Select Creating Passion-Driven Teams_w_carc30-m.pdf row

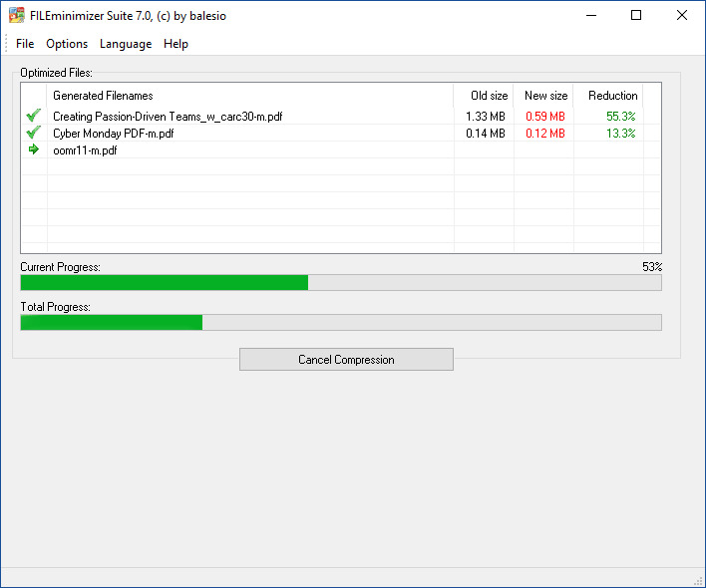point(341,116)
